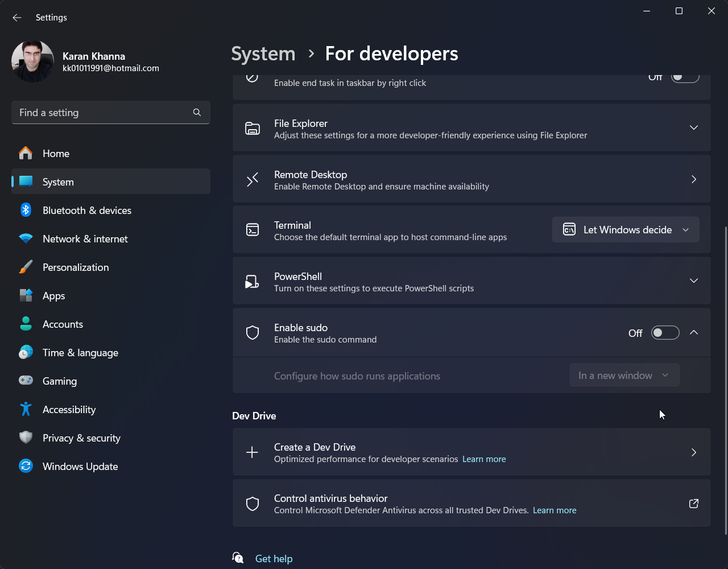Image resolution: width=728 pixels, height=569 pixels.
Task: Open Gaming settings from sidebar
Action: pos(111,381)
